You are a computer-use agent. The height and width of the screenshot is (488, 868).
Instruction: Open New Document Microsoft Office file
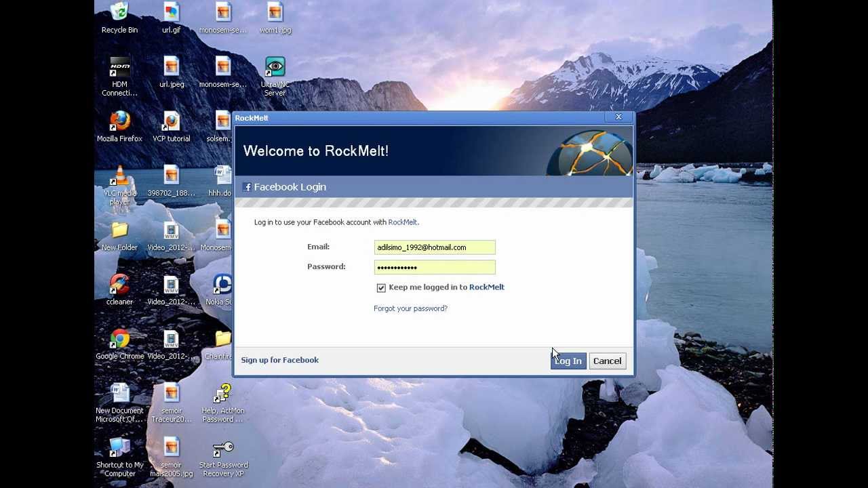(119, 403)
